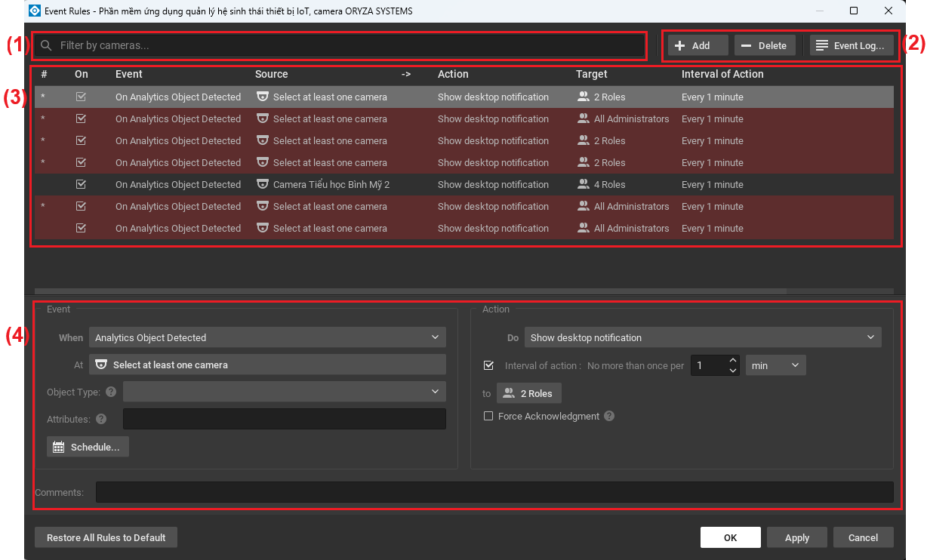
Task: Open the When event type dropdown
Action: coord(267,337)
